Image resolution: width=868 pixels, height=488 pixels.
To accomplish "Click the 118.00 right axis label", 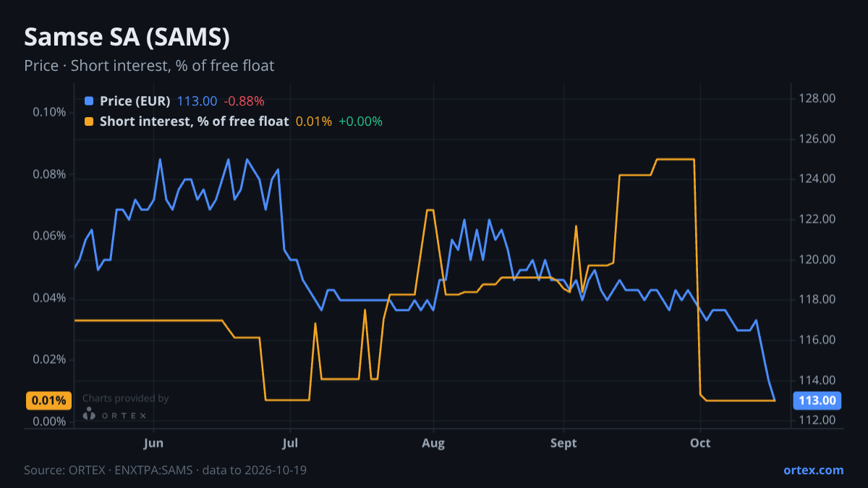I will pyautogui.click(x=818, y=299).
